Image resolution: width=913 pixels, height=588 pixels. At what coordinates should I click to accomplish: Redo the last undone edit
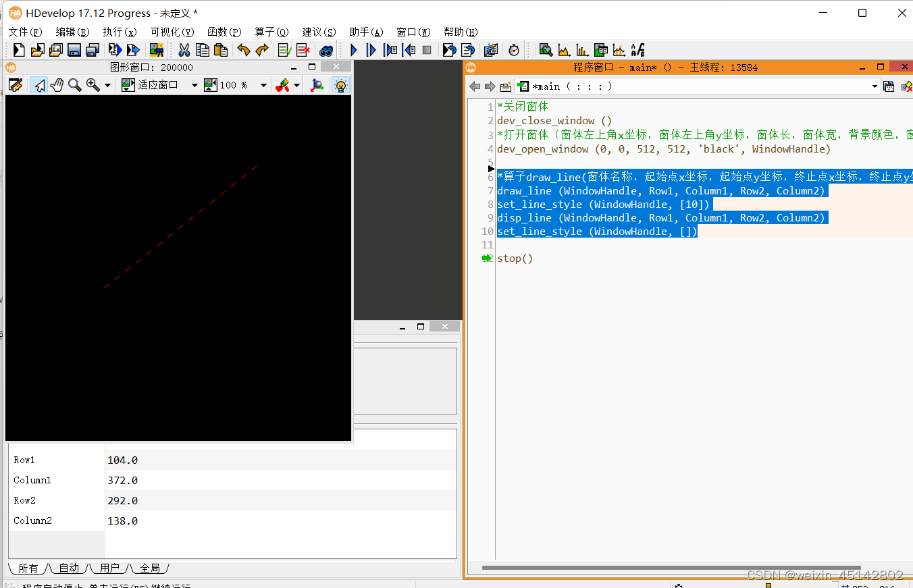[262, 50]
